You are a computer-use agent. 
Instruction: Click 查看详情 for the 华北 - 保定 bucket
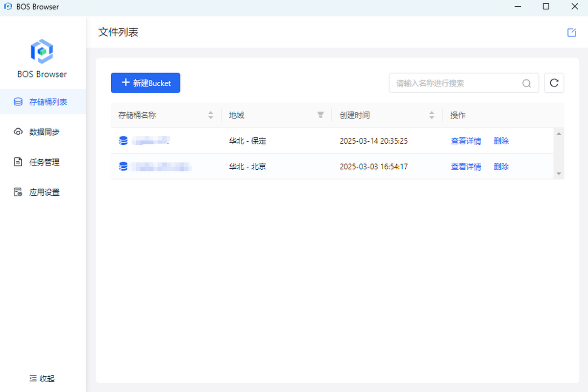pyautogui.click(x=465, y=141)
